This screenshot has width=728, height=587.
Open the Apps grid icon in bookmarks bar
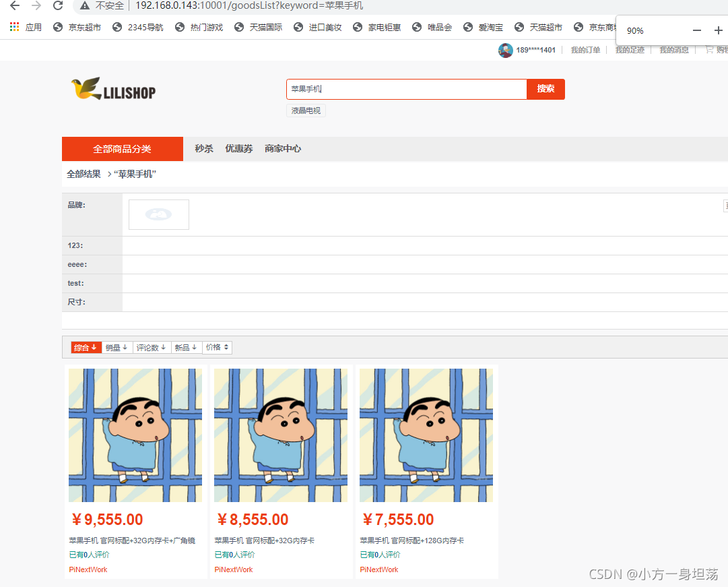tap(14, 27)
